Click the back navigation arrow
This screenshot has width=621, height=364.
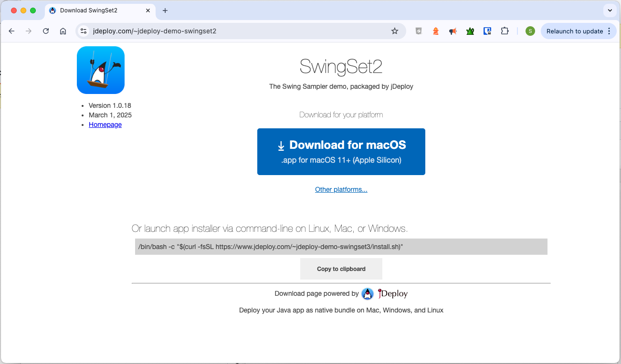pyautogui.click(x=11, y=31)
